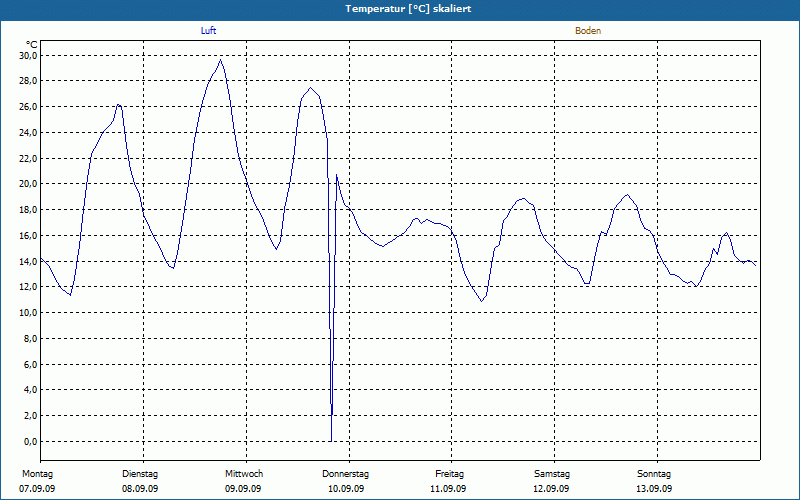
Task: Click the Dienstag day label
Action: (x=140, y=474)
